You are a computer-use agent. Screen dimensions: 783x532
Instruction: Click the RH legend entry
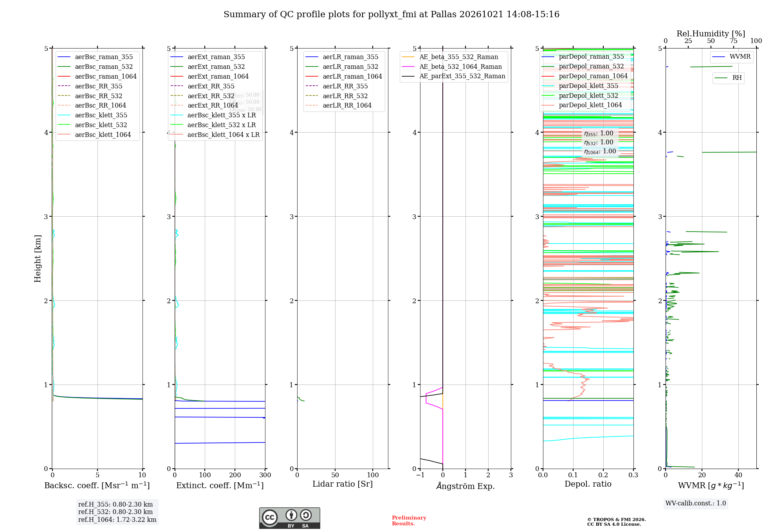pyautogui.click(x=728, y=78)
